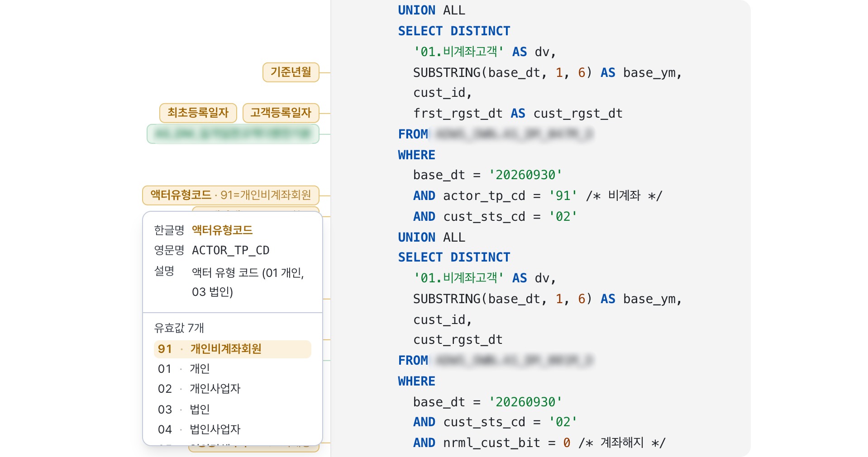Click the nrml_cust_bit = 0 condition line
Viewport: 868px width, 457px height.
point(539,443)
